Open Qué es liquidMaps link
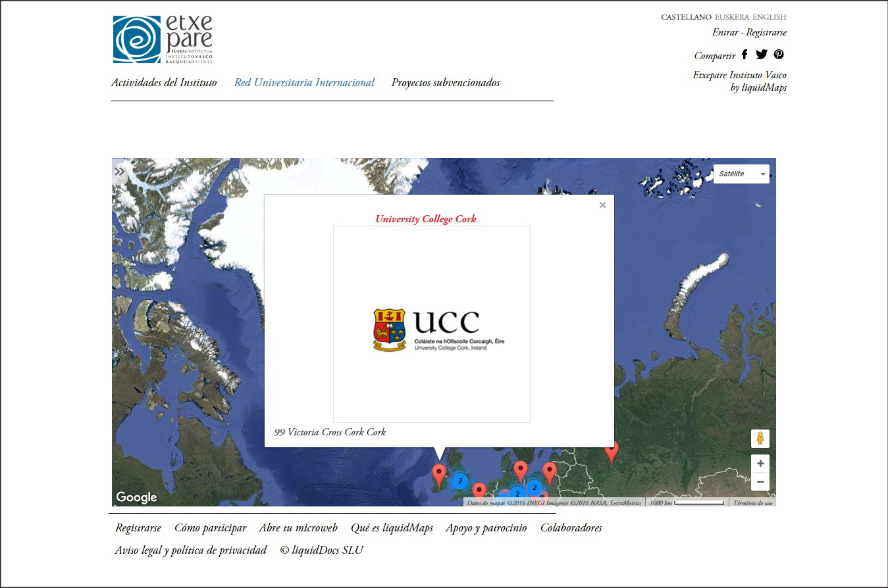The width and height of the screenshot is (888, 588). point(392,528)
